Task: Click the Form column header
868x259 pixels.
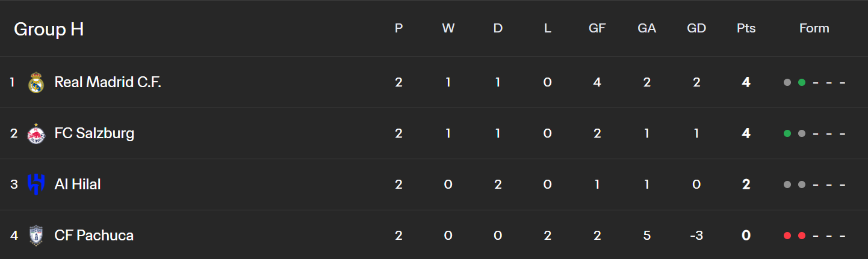Action: pyautogui.click(x=814, y=28)
